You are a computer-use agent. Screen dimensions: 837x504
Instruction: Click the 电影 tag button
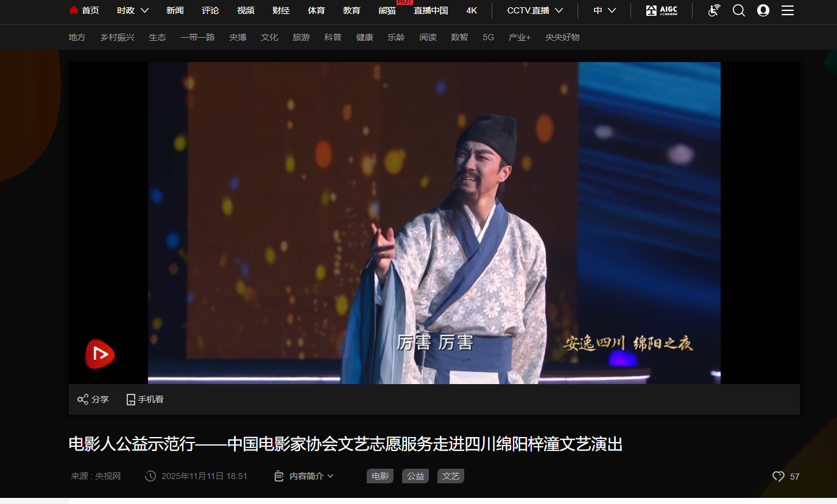pyautogui.click(x=380, y=476)
